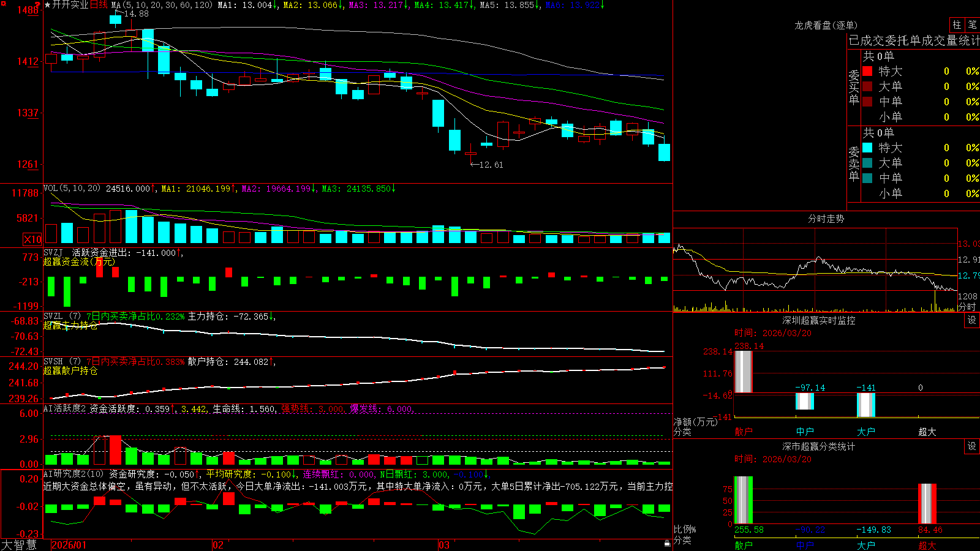Click the 龙虎看盘(逐单) panel title
The width and height of the screenshot is (980, 551).
coord(826,25)
